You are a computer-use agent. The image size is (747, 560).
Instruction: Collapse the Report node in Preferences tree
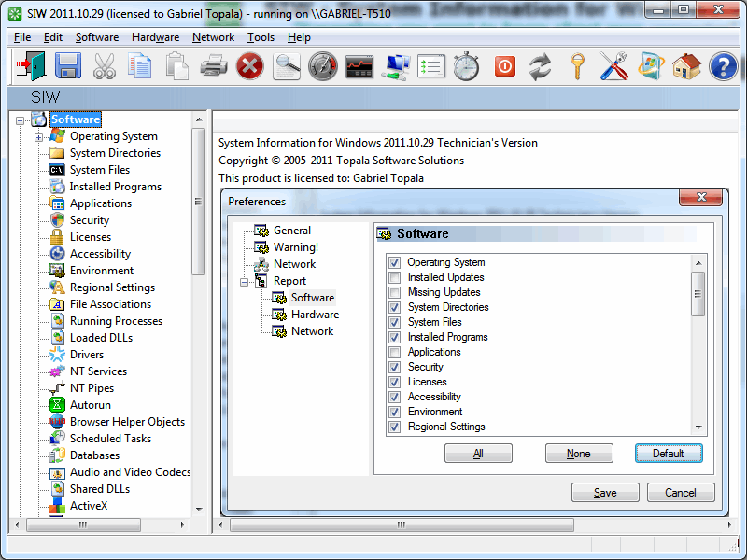[245, 281]
